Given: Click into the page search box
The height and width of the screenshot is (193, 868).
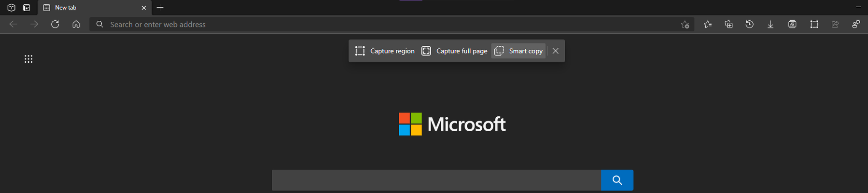Looking at the screenshot, I should click(x=436, y=180).
